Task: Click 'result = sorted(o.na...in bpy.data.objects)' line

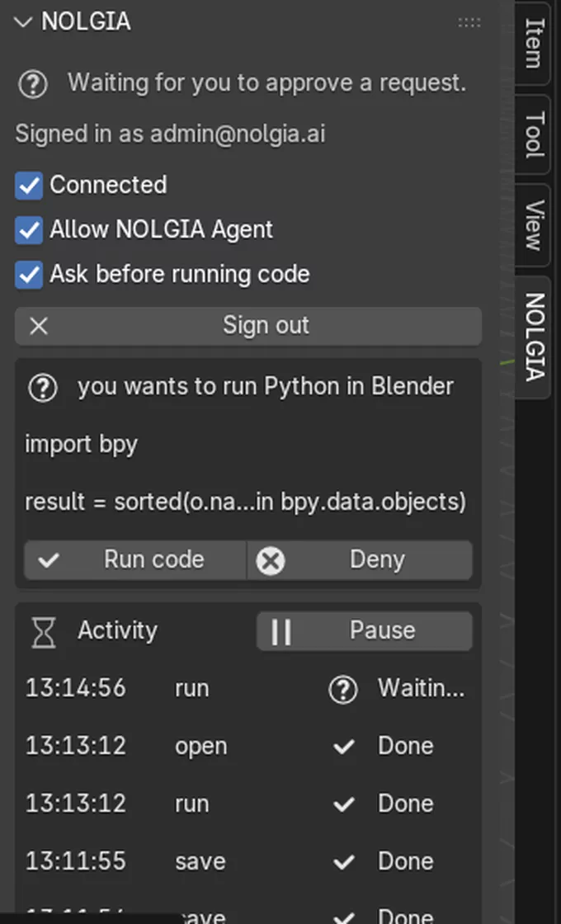Action: click(245, 502)
